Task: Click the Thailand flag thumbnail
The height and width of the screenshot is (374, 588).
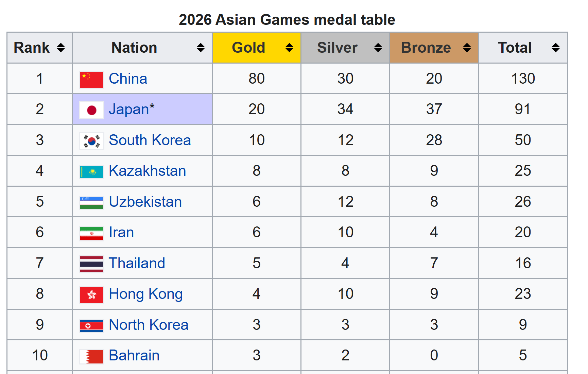Action: point(91,264)
